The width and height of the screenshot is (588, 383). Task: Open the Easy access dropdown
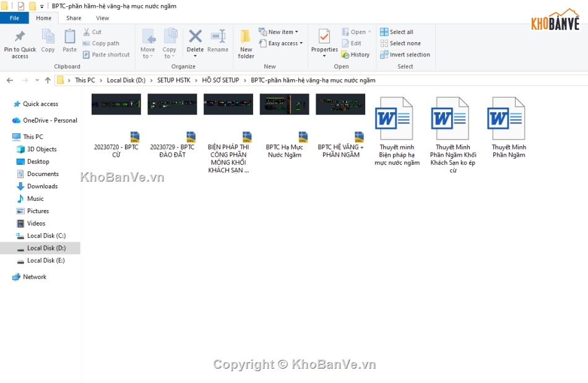click(285, 43)
